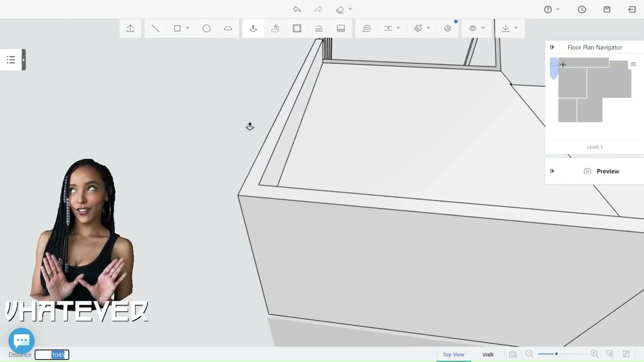
Task: Click the 2D label in navigator
Action: (x=633, y=64)
